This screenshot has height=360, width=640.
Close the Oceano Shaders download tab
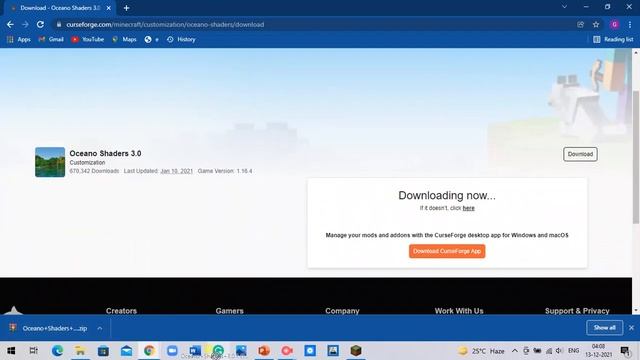[x=109, y=8]
